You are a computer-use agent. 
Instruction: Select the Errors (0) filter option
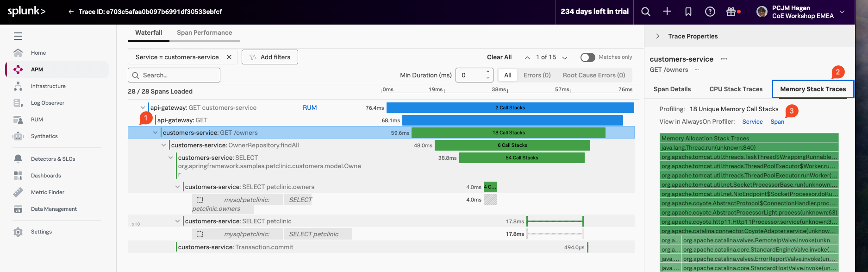[537, 75]
